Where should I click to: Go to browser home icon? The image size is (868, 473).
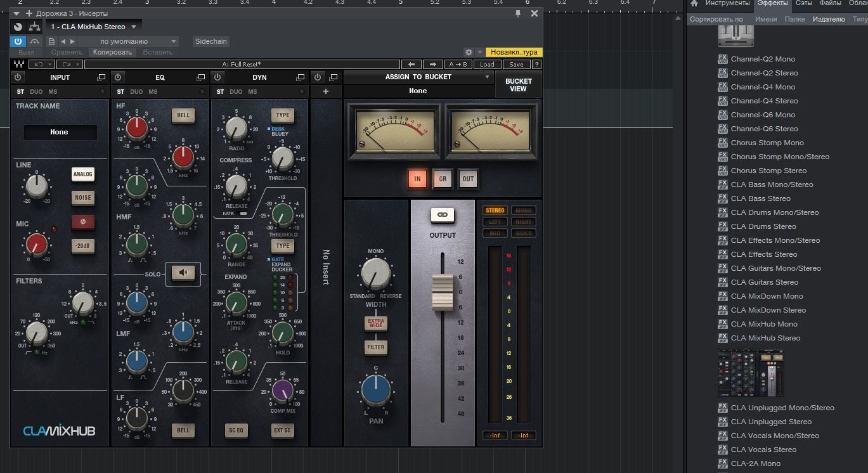(x=694, y=4)
